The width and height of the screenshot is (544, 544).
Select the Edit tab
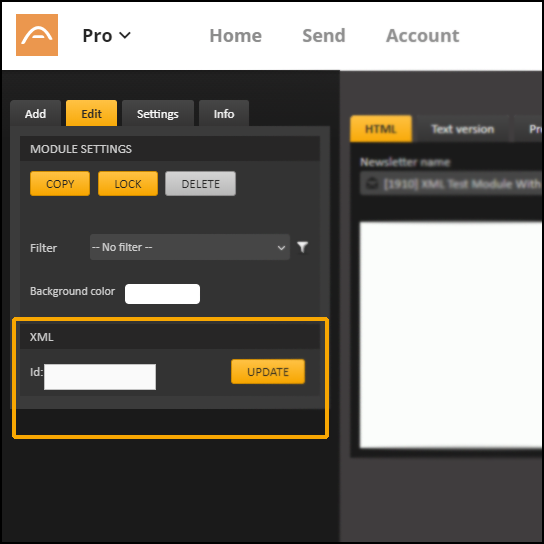[x=91, y=113]
